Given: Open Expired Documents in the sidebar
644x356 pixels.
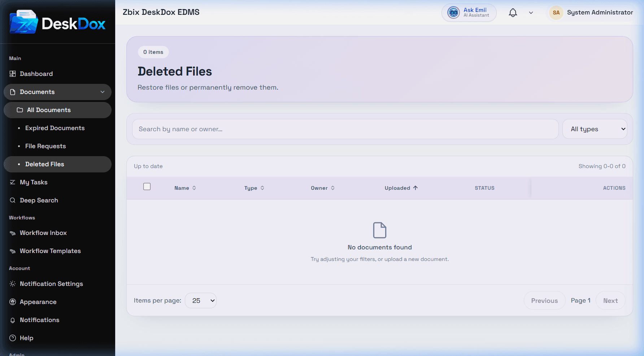Looking at the screenshot, I should (x=58, y=128).
